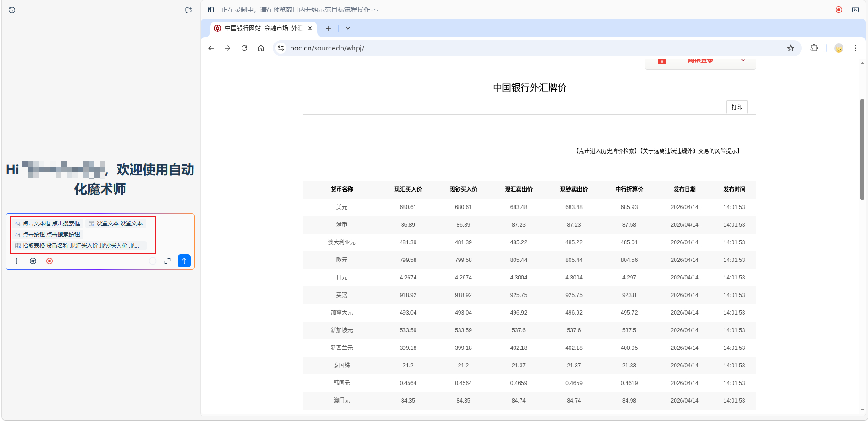Click the scrollbar up arrow
This screenshot has width=868, height=422.
(x=862, y=63)
